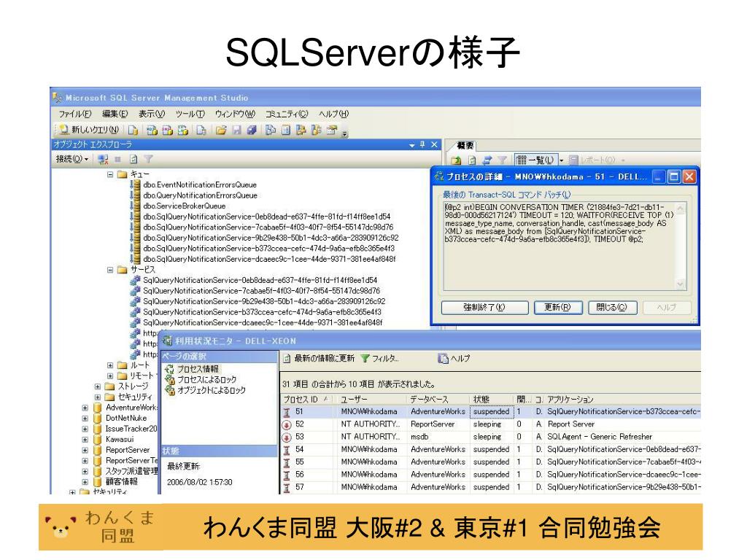Open the ウィンドウ(W) menu

click(235, 114)
